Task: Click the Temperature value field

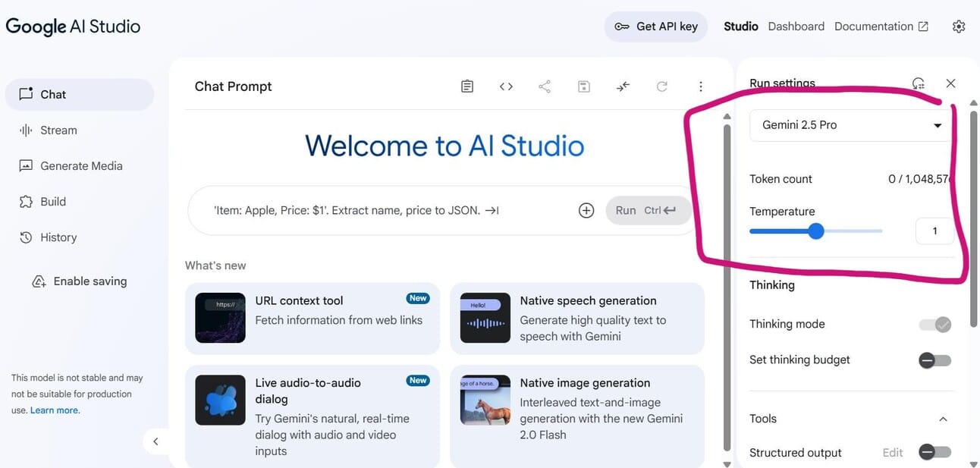Action: (x=934, y=231)
